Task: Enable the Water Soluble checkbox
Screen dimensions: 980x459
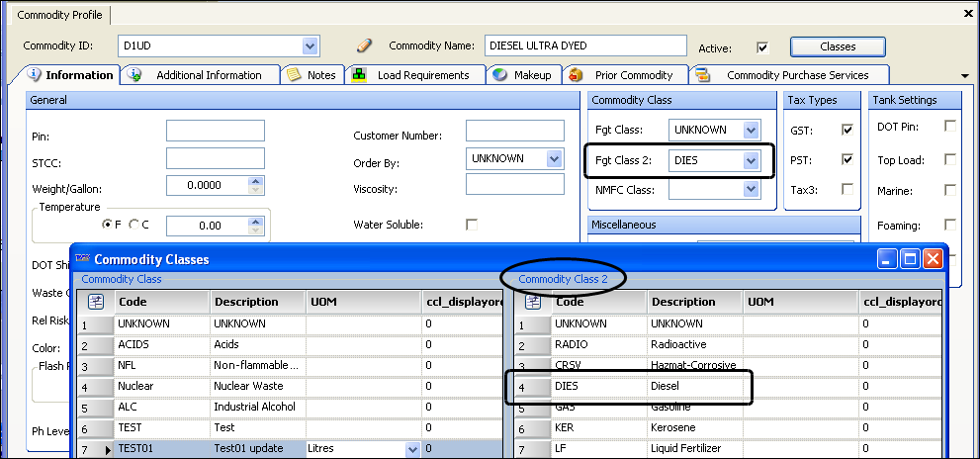Action: point(472,225)
